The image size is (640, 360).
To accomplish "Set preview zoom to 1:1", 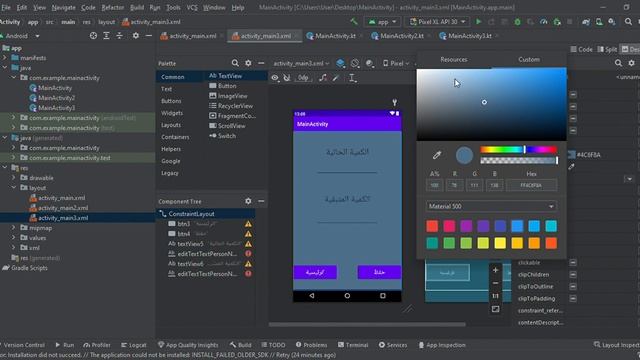I will 495,296.
